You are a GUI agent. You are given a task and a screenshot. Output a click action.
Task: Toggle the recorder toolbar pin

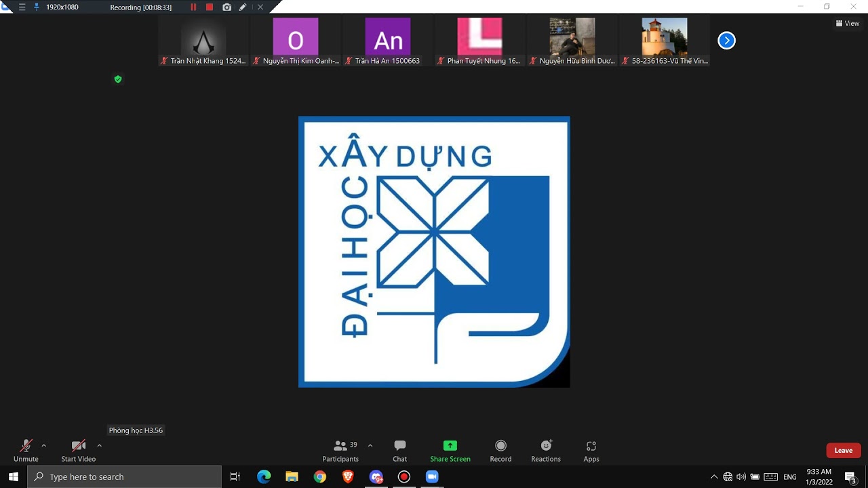pyautogui.click(x=37, y=7)
